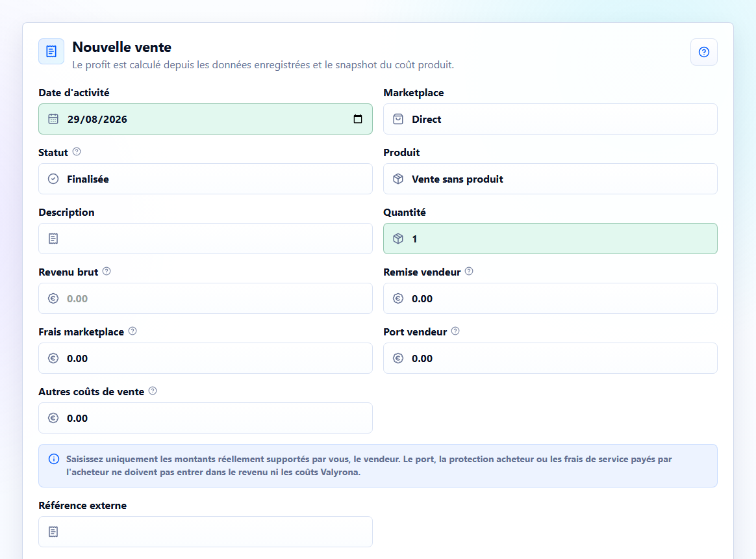Open the date picker calendar icon
The image size is (756, 559).
tap(358, 119)
